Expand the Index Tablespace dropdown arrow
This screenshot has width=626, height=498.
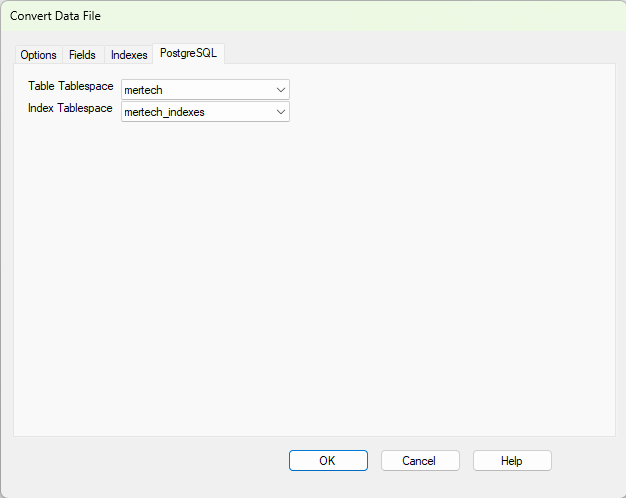point(281,112)
